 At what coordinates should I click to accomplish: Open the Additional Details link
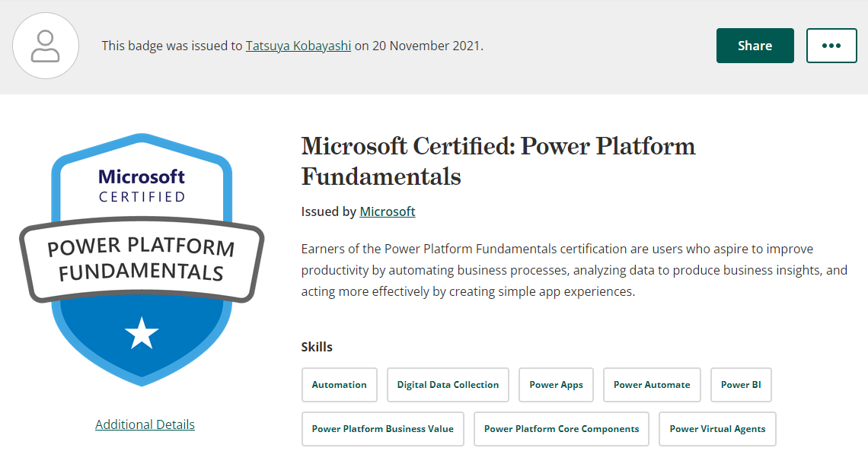[x=145, y=424]
